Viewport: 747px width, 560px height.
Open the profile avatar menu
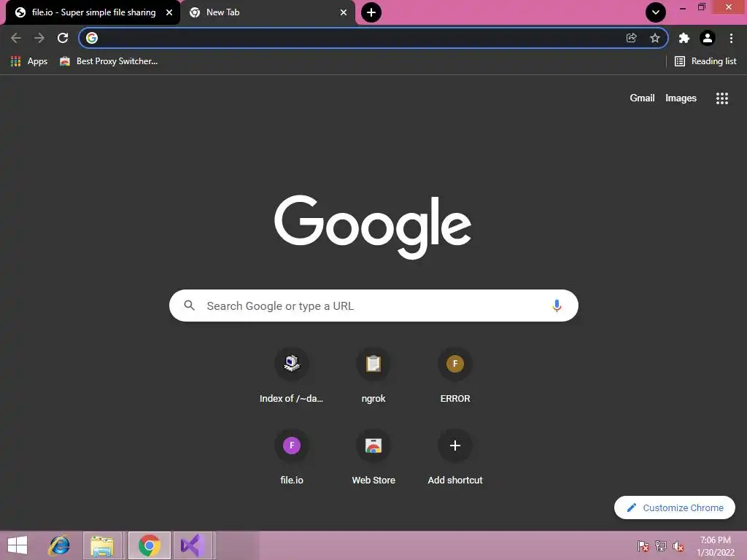click(708, 38)
